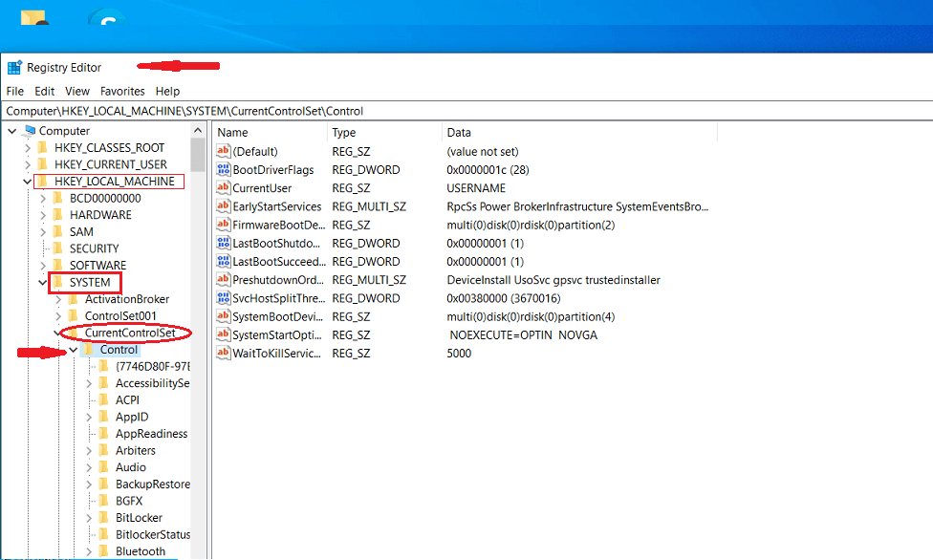933x560 pixels.
Task: Select the BGFX key
Action: 129,501
